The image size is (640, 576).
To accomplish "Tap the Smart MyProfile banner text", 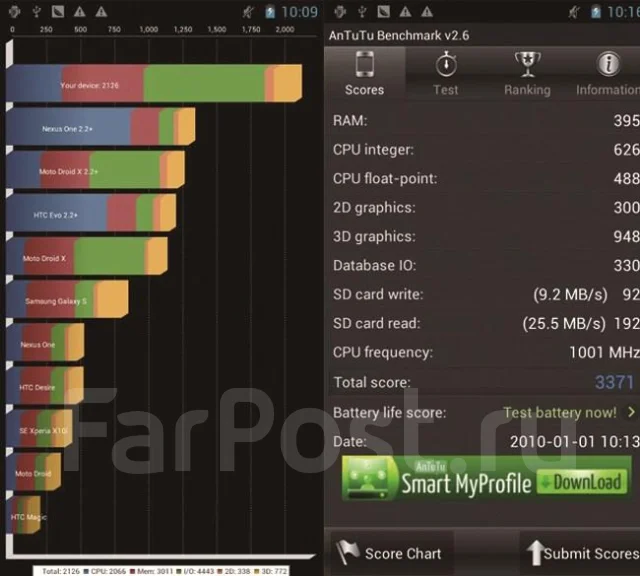I will click(x=466, y=484).
